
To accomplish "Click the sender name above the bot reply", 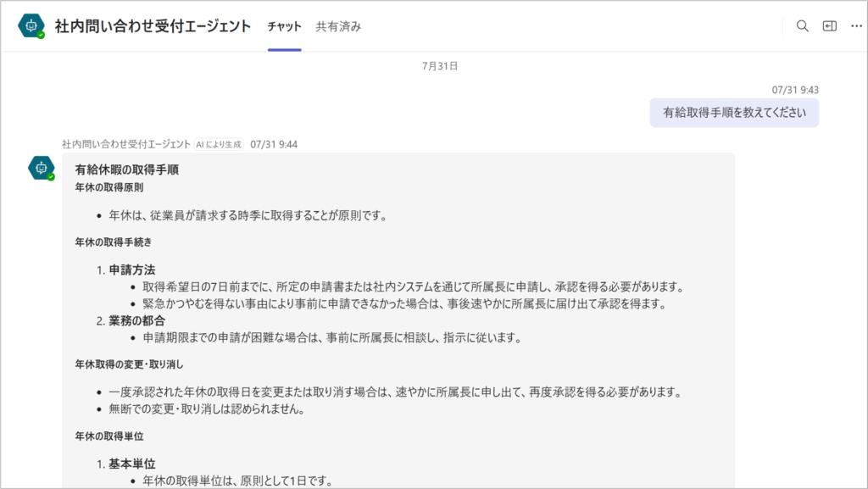I will coord(126,144).
